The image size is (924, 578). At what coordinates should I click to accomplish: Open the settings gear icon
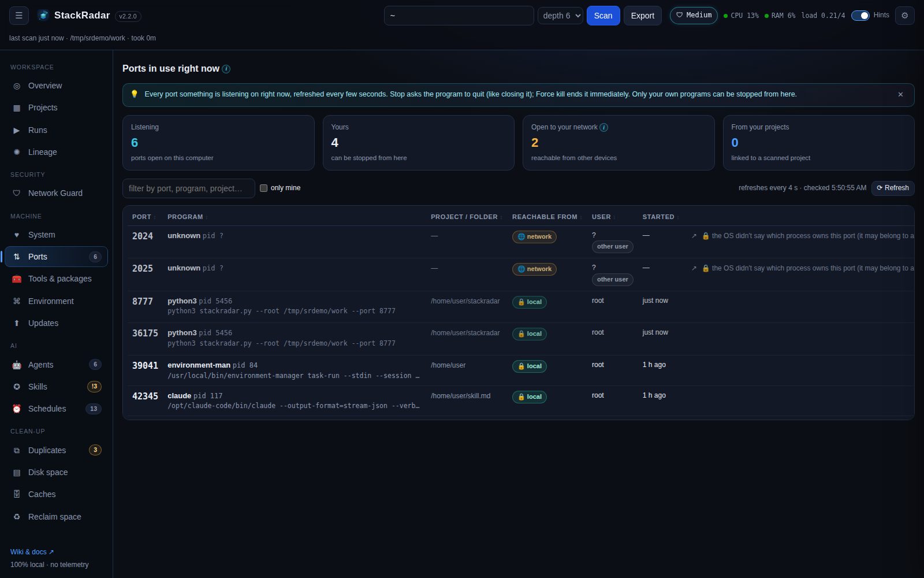(904, 16)
